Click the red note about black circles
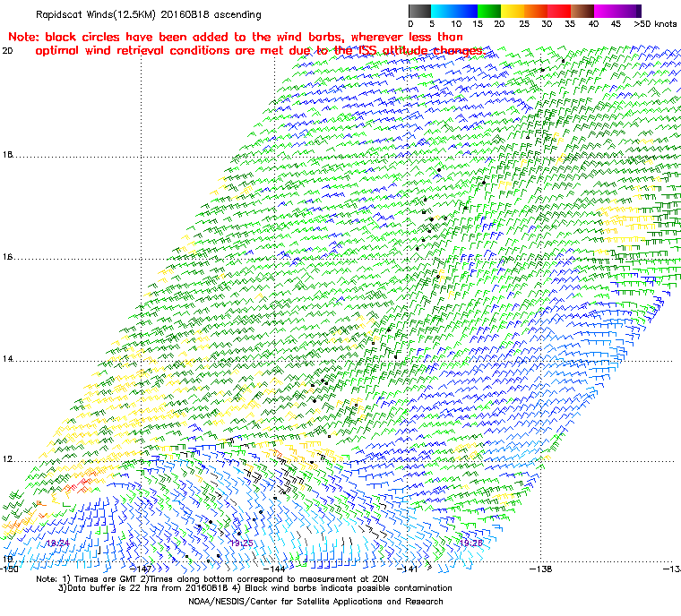Screen dimensions: 681x616 [x=247, y=44]
